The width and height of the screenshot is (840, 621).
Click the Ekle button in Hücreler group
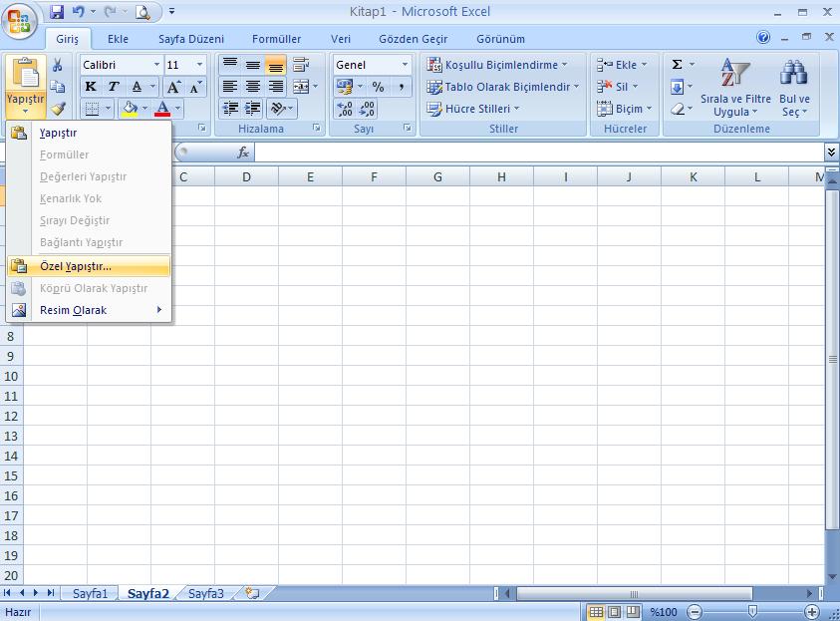(622, 65)
